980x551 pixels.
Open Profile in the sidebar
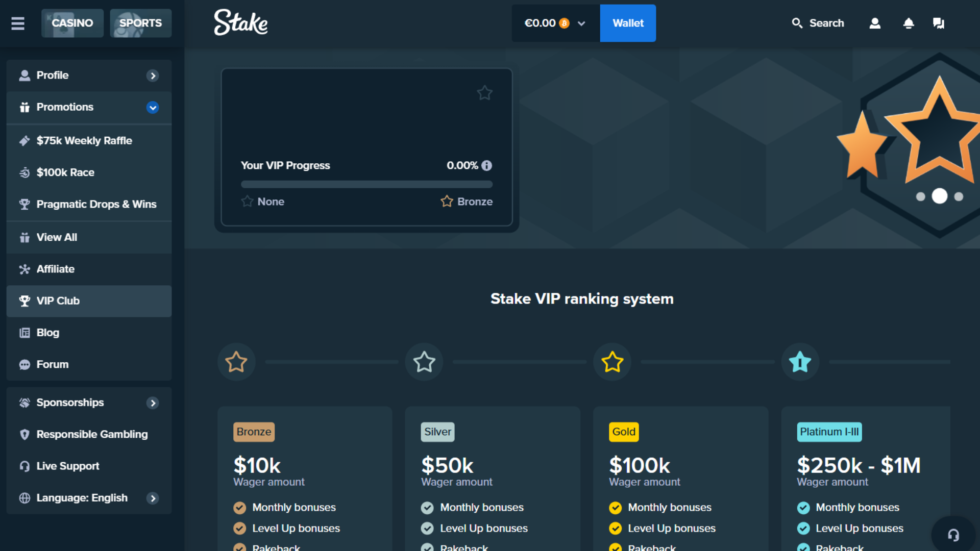point(89,76)
